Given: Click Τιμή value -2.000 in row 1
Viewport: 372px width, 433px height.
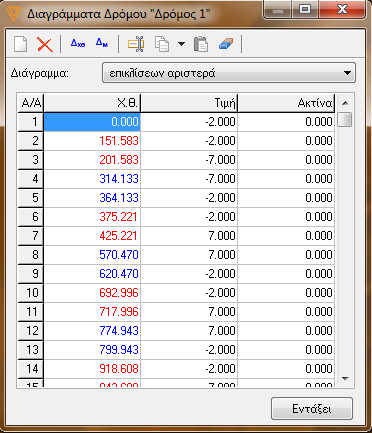Looking at the screenshot, I should [189, 122].
